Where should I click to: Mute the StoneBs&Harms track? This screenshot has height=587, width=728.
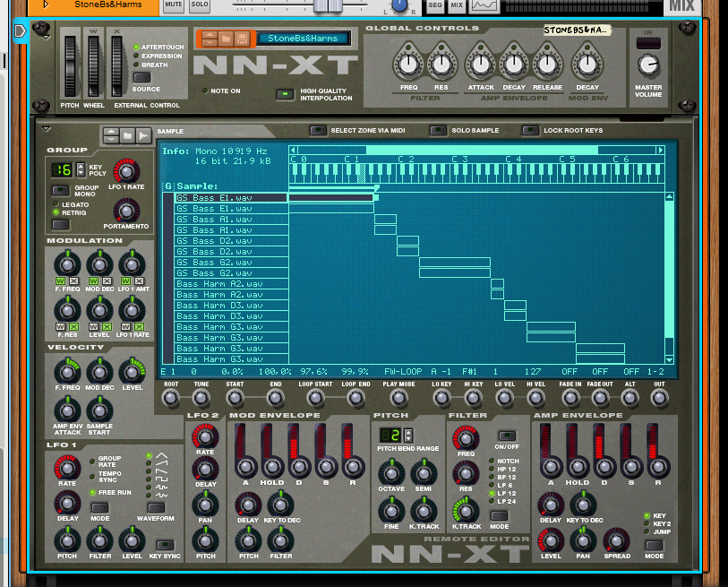tap(174, 5)
